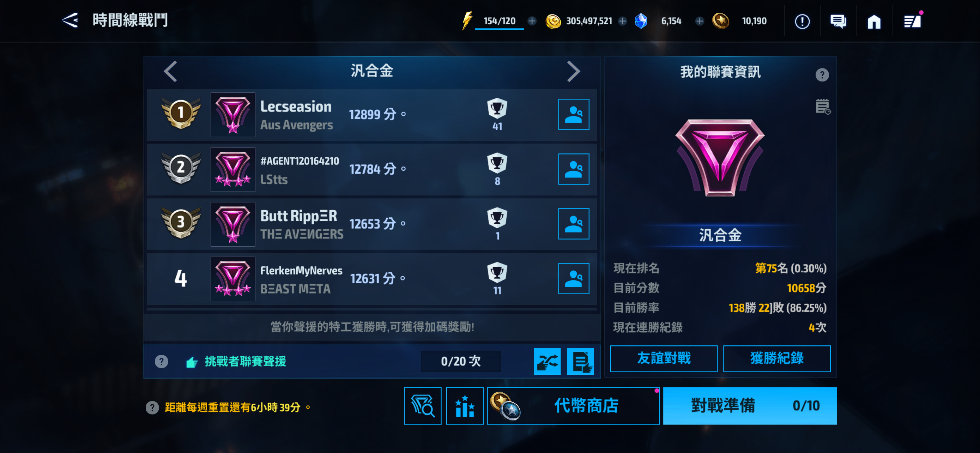Open 友誼對戰 friendly match
The image size is (980, 453).
click(x=664, y=358)
